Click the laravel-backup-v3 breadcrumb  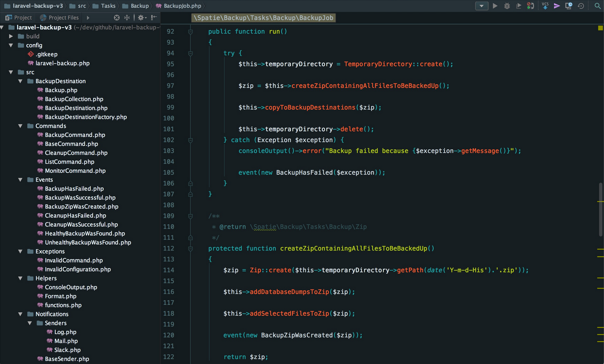34,6
